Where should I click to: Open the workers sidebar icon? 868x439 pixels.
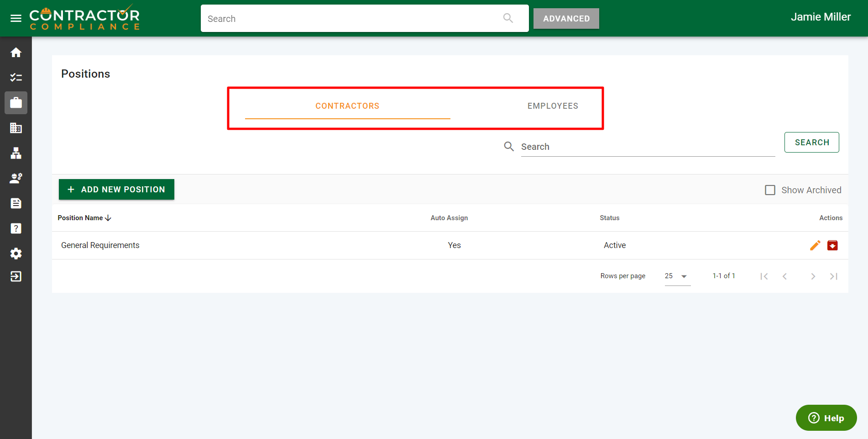point(16,178)
